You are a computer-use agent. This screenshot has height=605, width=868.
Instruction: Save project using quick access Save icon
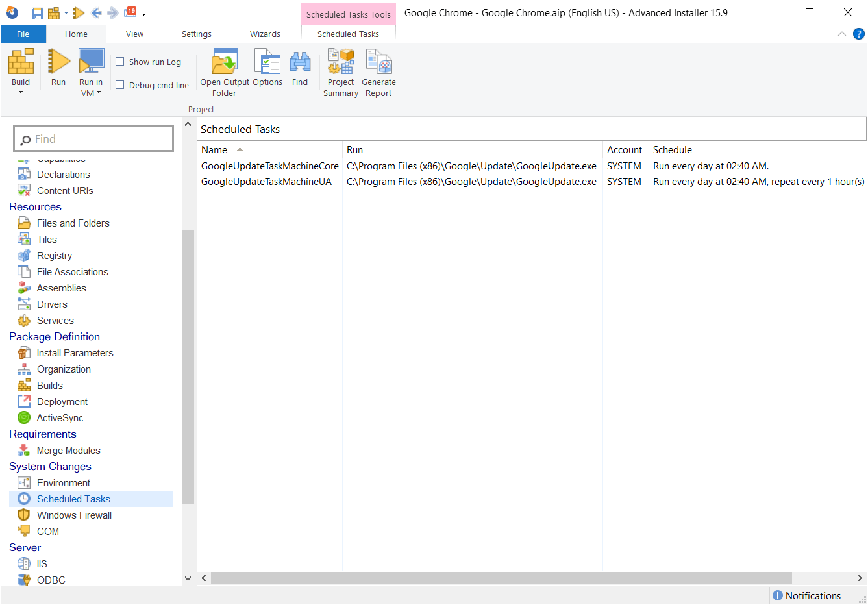coord(37,13)
